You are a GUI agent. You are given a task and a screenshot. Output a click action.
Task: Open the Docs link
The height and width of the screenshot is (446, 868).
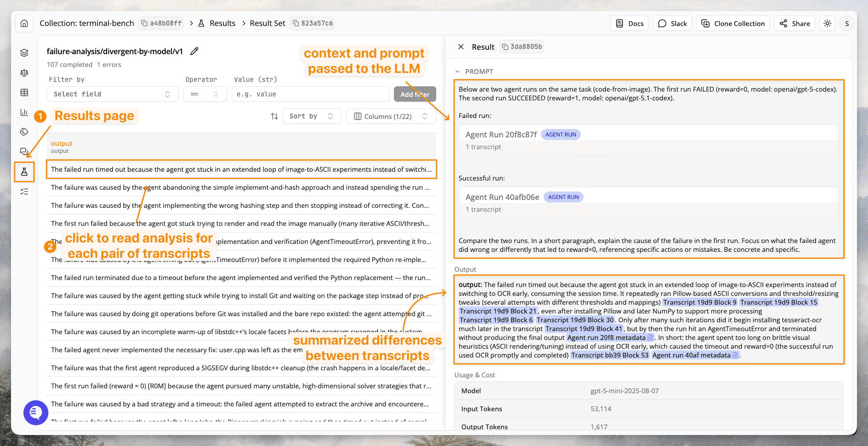[630, 23]
